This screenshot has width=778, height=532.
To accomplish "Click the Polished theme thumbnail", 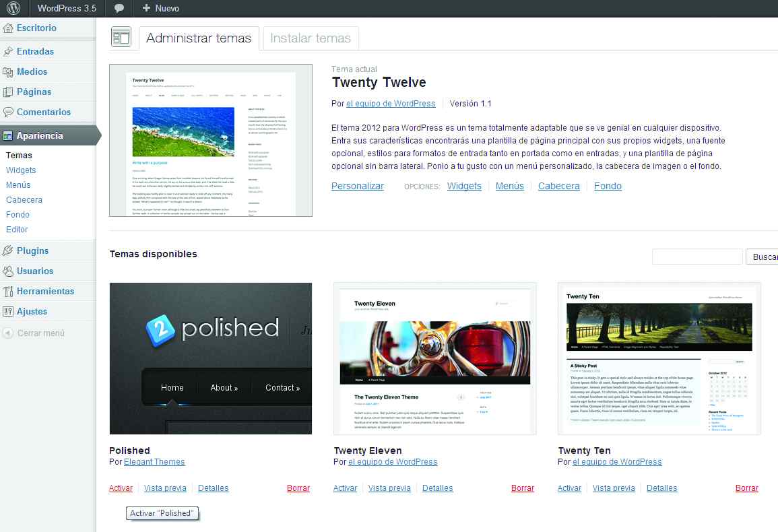I will coord(211,358).
